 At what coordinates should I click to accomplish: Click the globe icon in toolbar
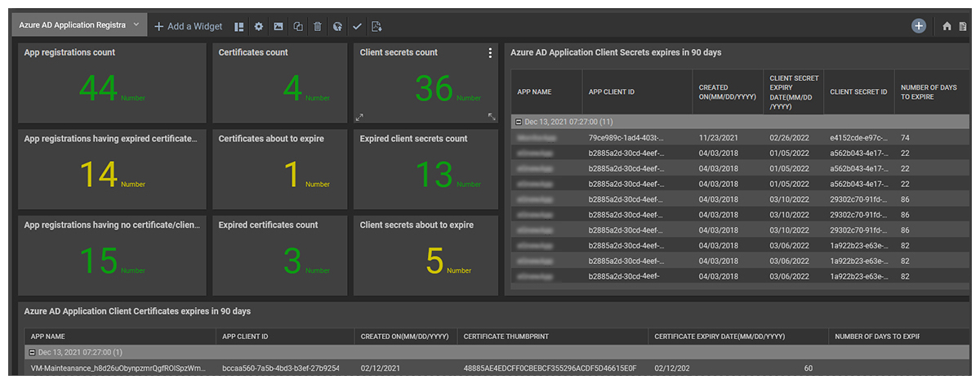tap(337, 26)
